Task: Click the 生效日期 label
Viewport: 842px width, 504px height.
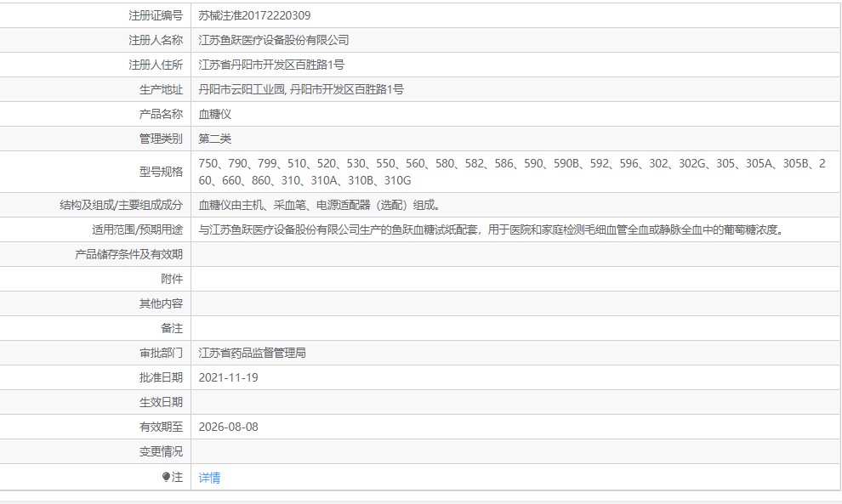Action: 161,403
